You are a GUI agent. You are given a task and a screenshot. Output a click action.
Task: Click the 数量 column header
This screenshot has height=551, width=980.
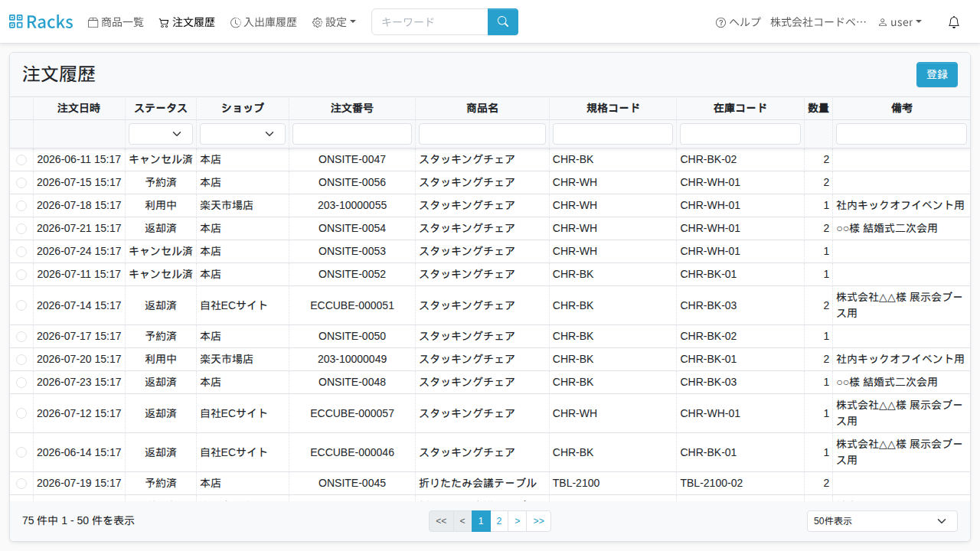pyautogui.click(x=818, y=109)
